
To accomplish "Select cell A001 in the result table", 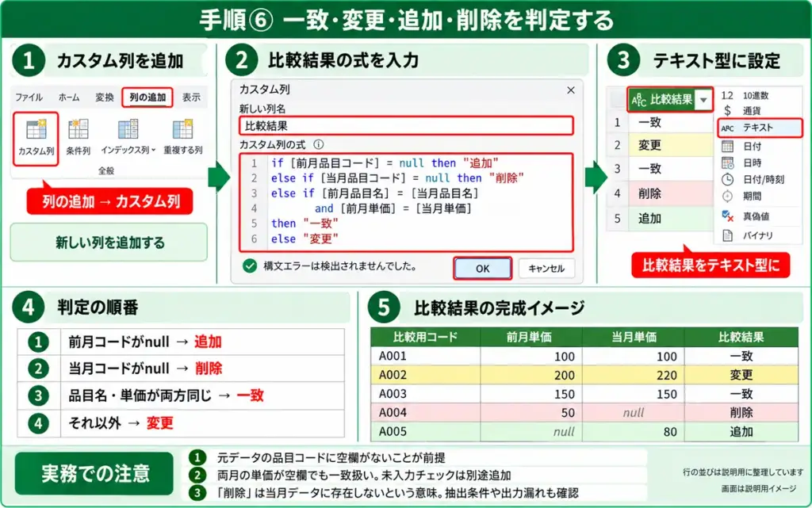I will (x=425, y=357).
